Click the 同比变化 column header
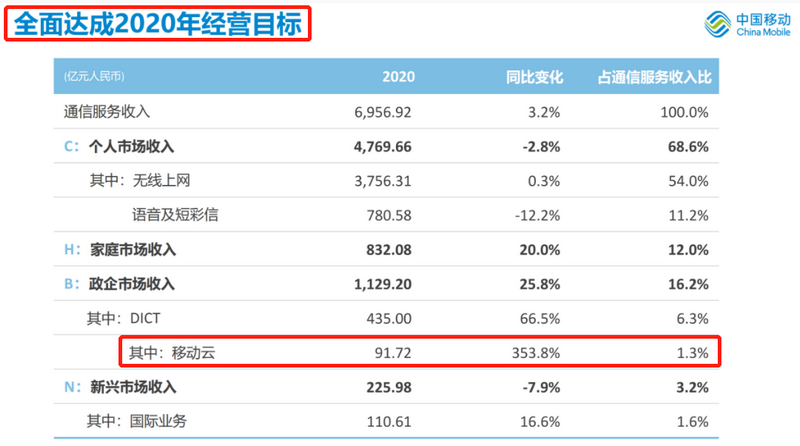800x446 pixels. click(535, 77)
